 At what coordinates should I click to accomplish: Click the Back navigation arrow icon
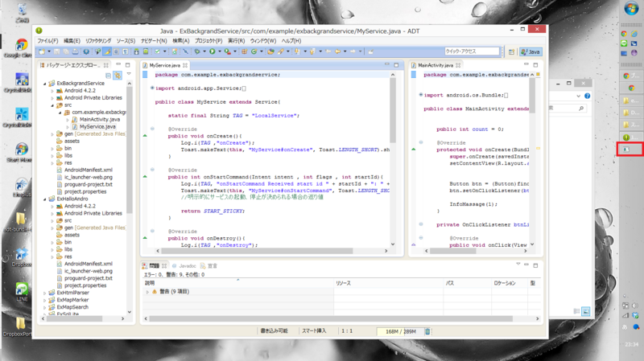(337, 51)
